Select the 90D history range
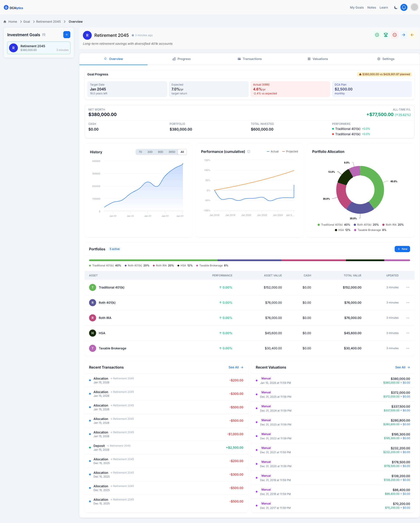This screenshot has height=523, width=420. click(161, 152)
